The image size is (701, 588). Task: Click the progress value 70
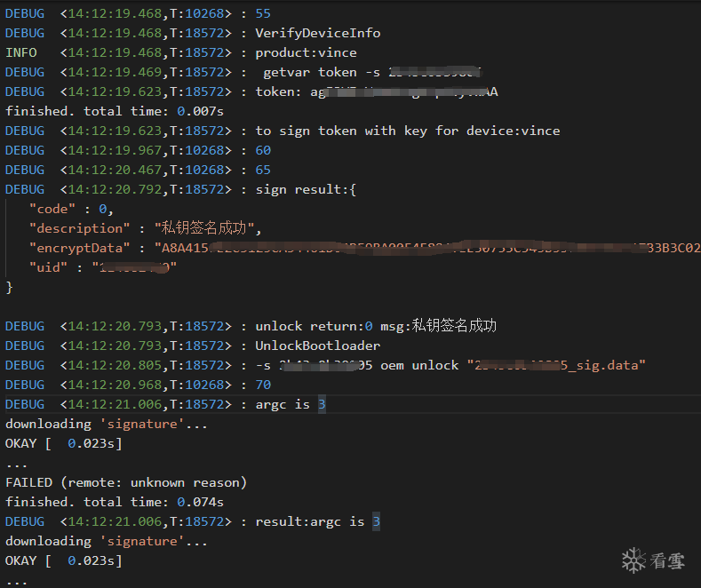263,385
